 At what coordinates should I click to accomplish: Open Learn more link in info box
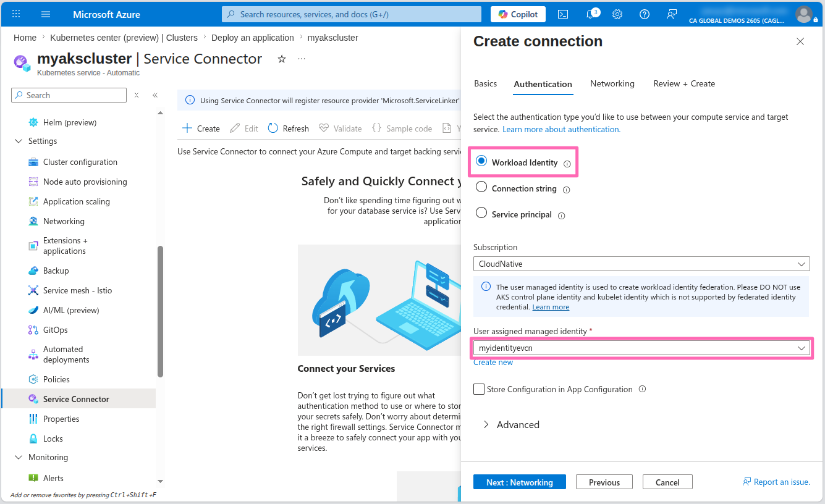point(551,307)
